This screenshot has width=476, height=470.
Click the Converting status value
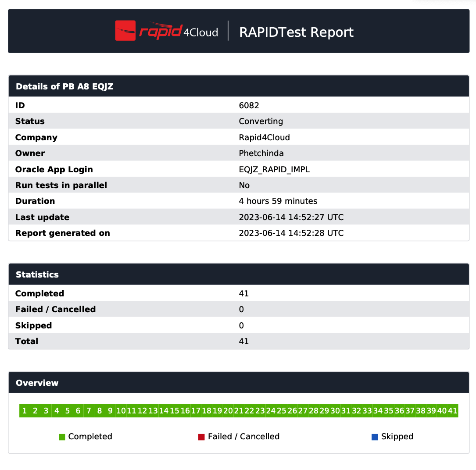[261, 121]
